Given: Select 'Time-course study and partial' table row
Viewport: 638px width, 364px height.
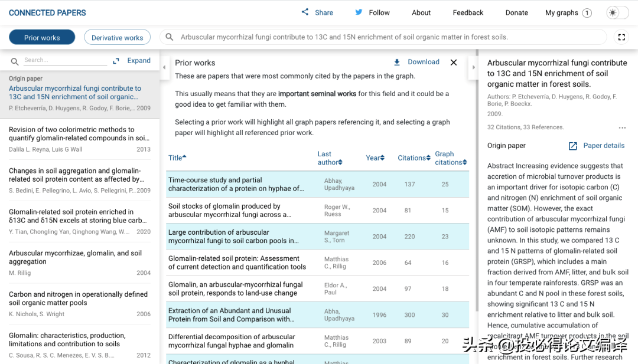Looking at the screenshot, I should pyautogui.click(x=317, y=184).
